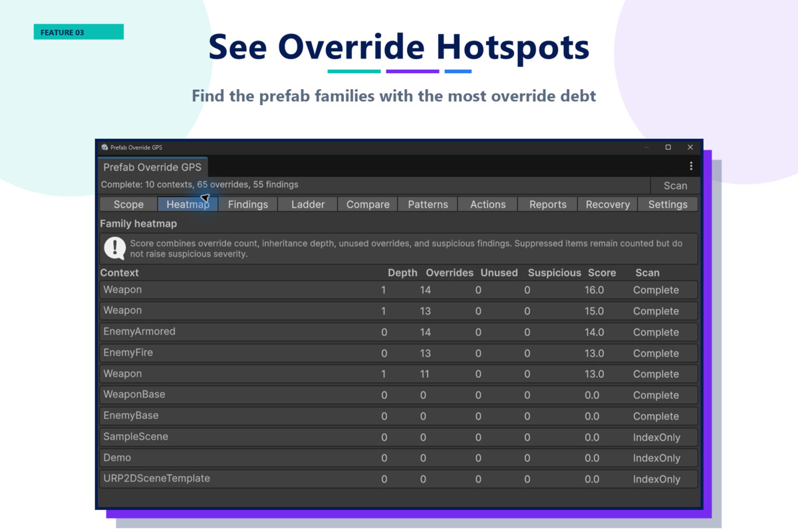
Task: View the Reports tab
Action: click(x=548, y=204)
